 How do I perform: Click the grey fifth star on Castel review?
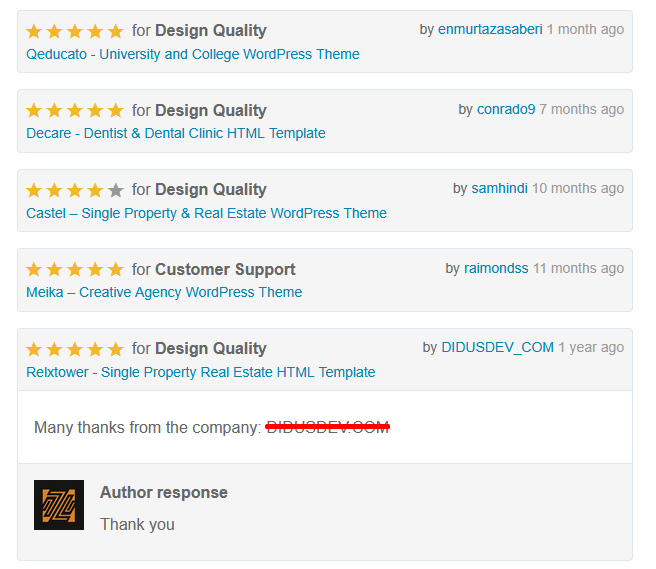(116, 190)
